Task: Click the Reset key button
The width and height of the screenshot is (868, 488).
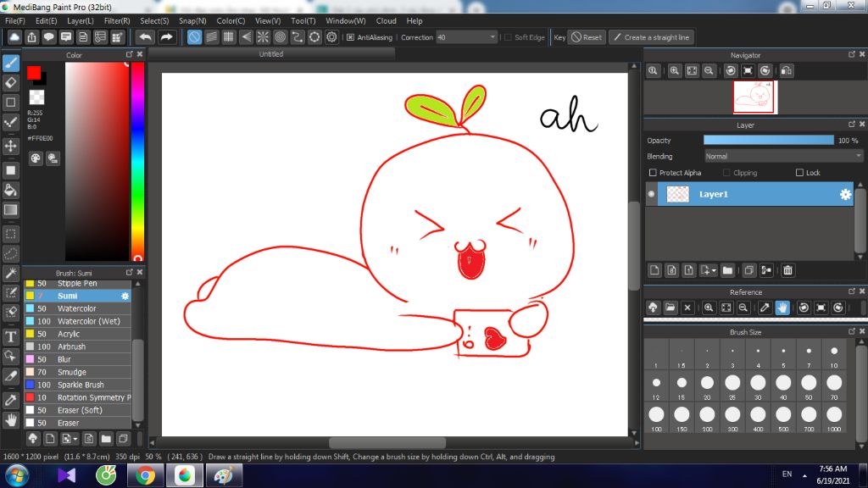Action: pyautogui.click(x=587, y=37)
